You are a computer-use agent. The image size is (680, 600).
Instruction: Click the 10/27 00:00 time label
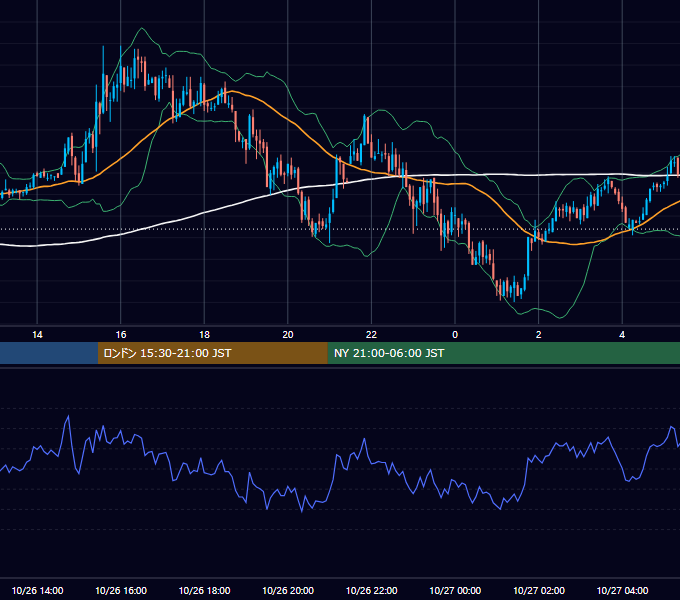(455, 590)
